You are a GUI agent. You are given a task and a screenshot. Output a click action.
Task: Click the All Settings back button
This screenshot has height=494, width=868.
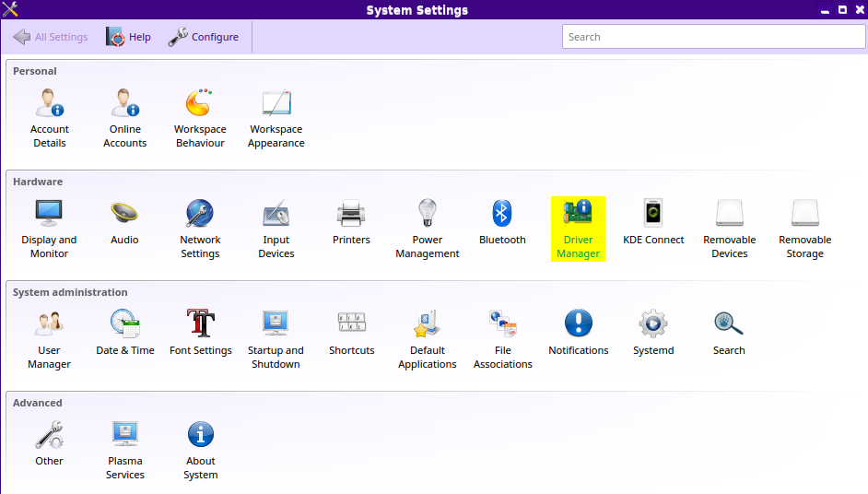pyautogui.click(x=51, y=37)
